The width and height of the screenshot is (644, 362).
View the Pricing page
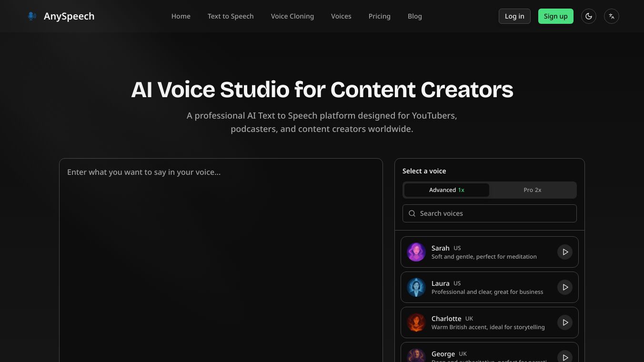(380, 16)
